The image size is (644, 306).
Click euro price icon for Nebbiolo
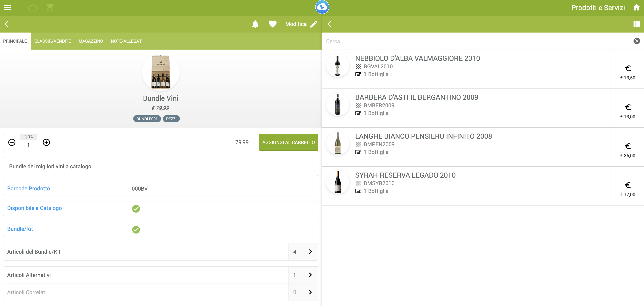(628, 68)
